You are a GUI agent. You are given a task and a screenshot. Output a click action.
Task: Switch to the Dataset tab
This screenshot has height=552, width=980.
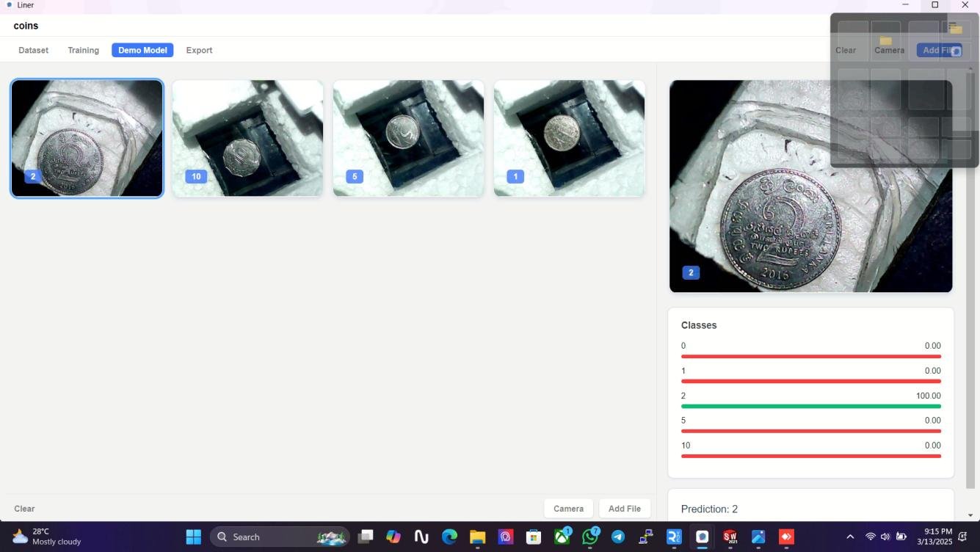coord(34,50)
